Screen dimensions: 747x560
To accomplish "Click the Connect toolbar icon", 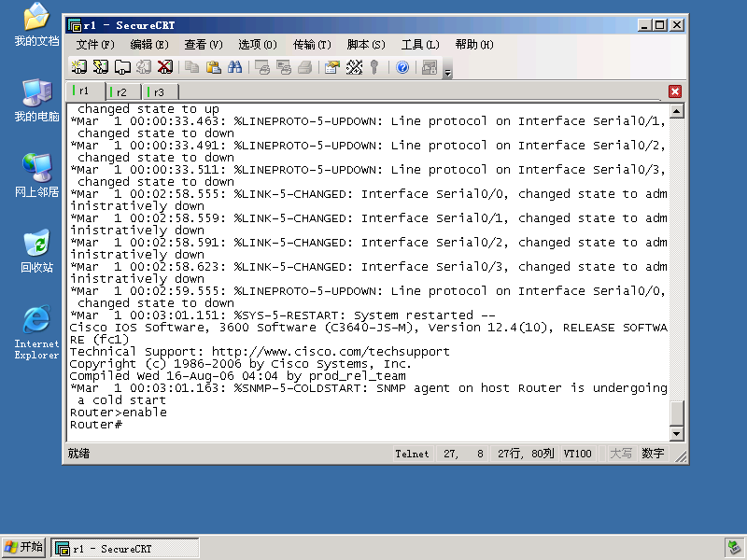I will (x=78, y=67).
